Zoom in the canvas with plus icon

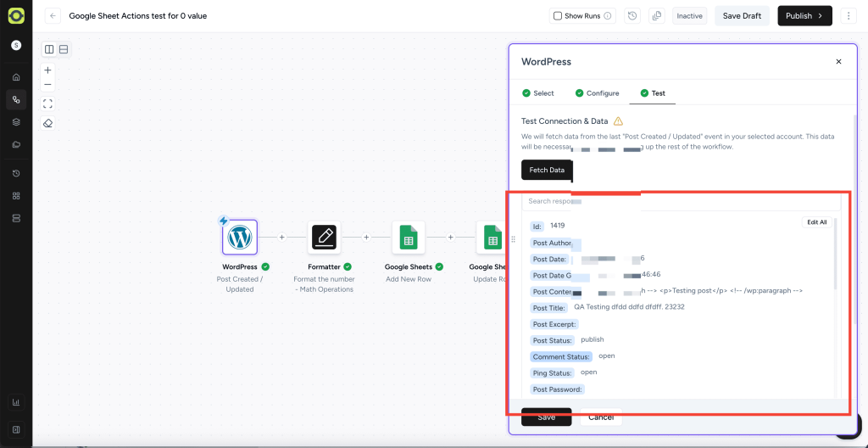(48, 70)
